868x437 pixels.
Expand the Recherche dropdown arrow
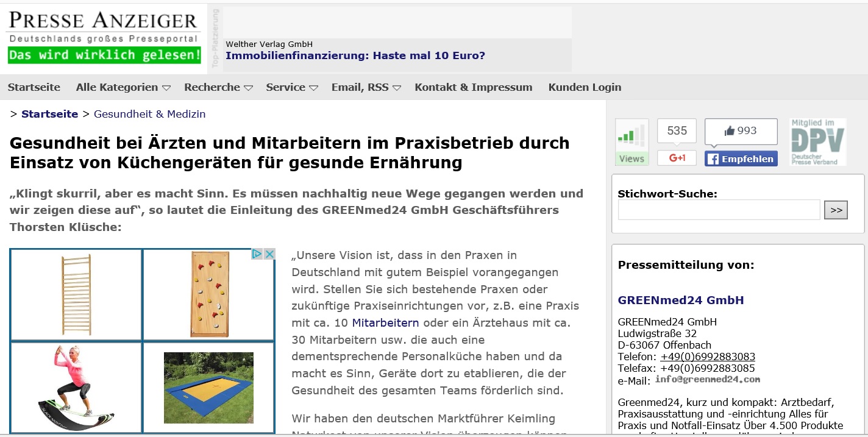click(x=248, y=88)
